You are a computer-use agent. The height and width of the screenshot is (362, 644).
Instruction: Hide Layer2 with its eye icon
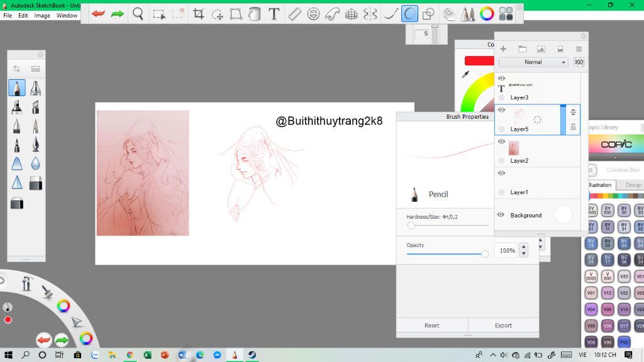(501, 141)
